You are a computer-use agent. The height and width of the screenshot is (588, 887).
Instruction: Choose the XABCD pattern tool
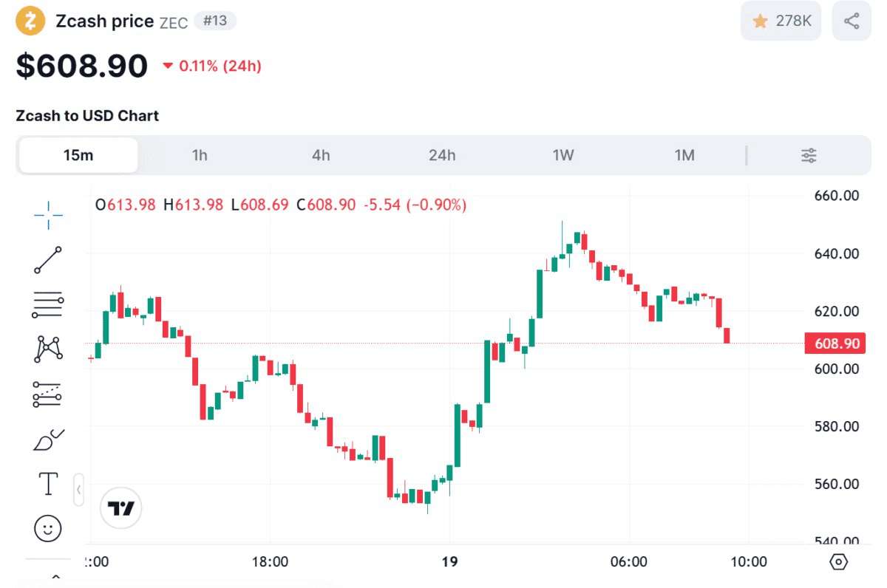click(x=48, y=349)
